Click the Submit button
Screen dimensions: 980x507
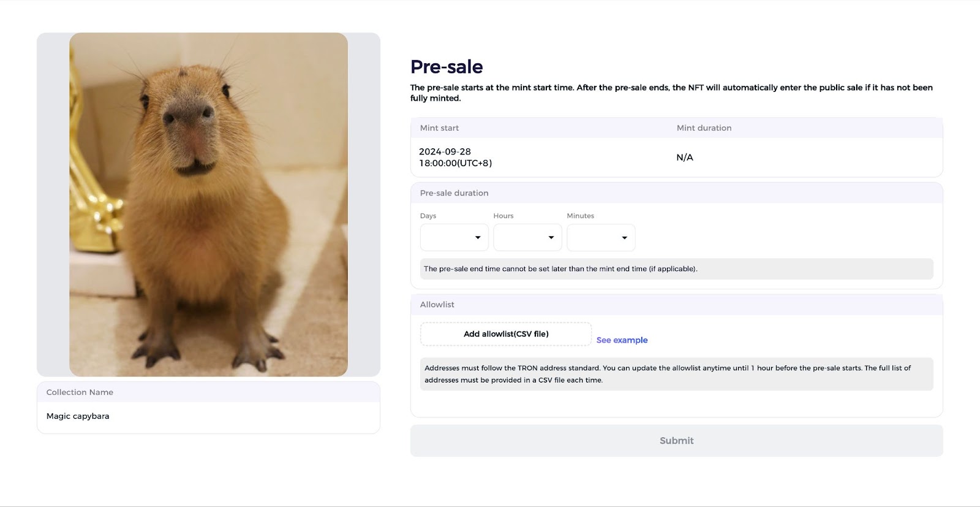(x=676, y=441)
